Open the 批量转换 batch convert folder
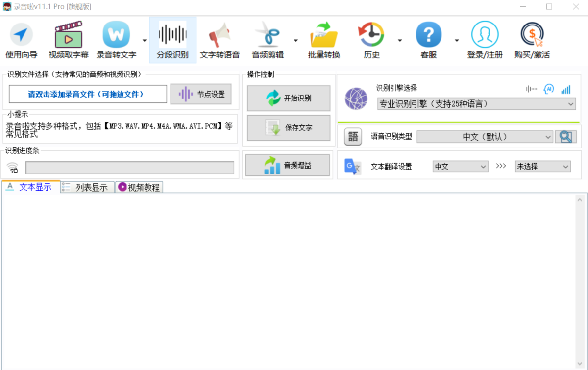588x370 pixels. click(323, 41)
